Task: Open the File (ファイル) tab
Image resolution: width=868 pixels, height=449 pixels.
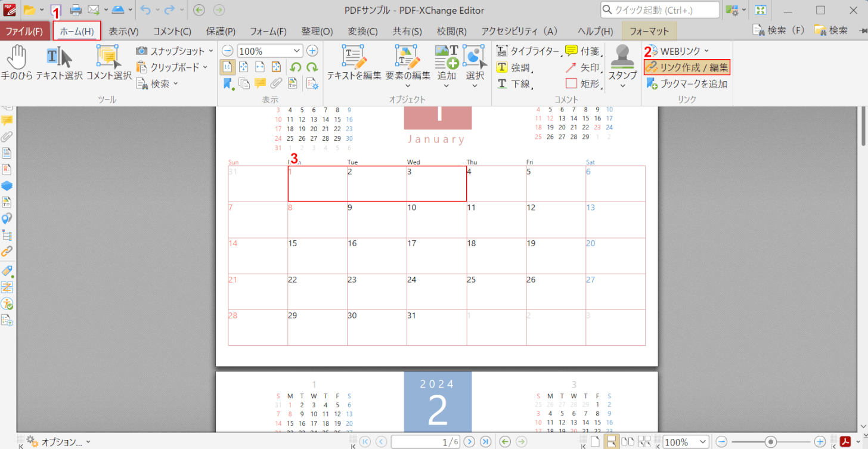Action: 24,31
